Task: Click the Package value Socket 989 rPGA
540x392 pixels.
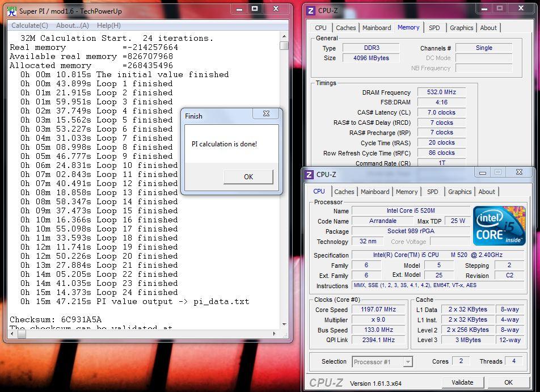Action: tap(411, 231)
